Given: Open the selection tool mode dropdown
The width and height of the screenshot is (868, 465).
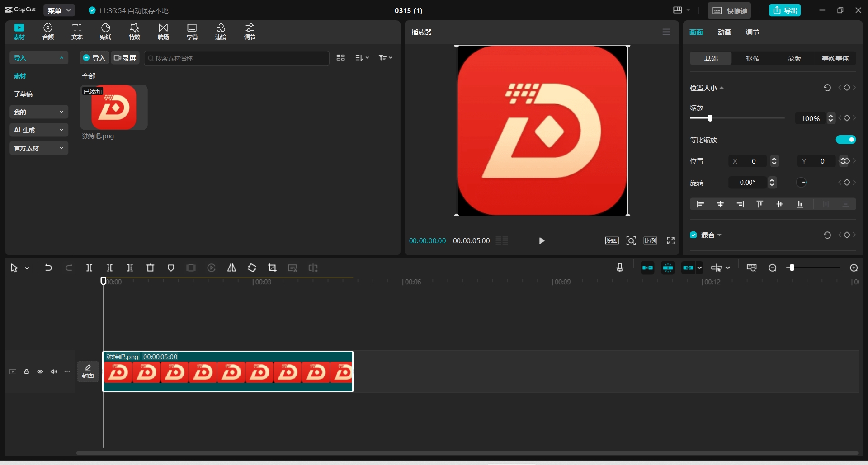Looking at the screenshot, I should (27, 268).
